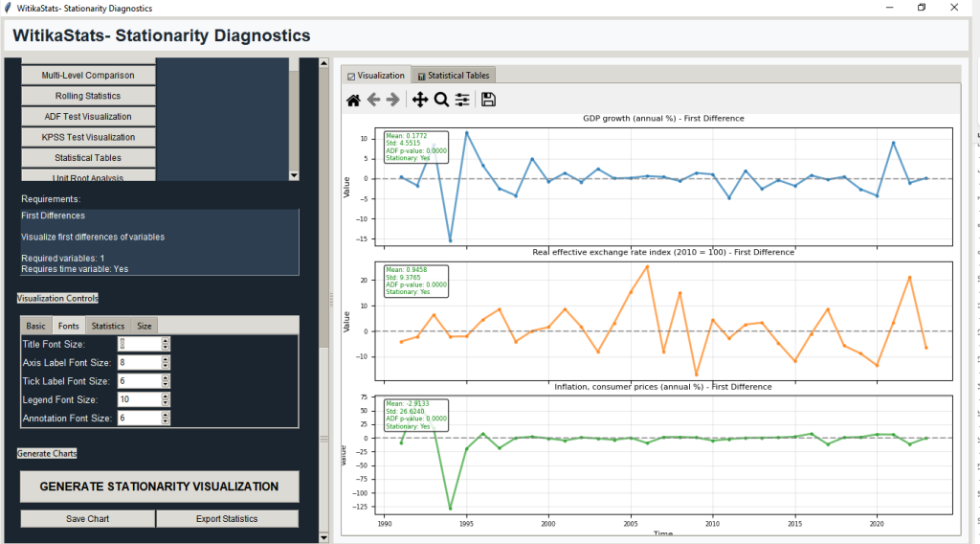Click the Inflation consumer prices chart title
This screenshot has width=980, height=544.
pyautogui.click(x=663, y=386)
